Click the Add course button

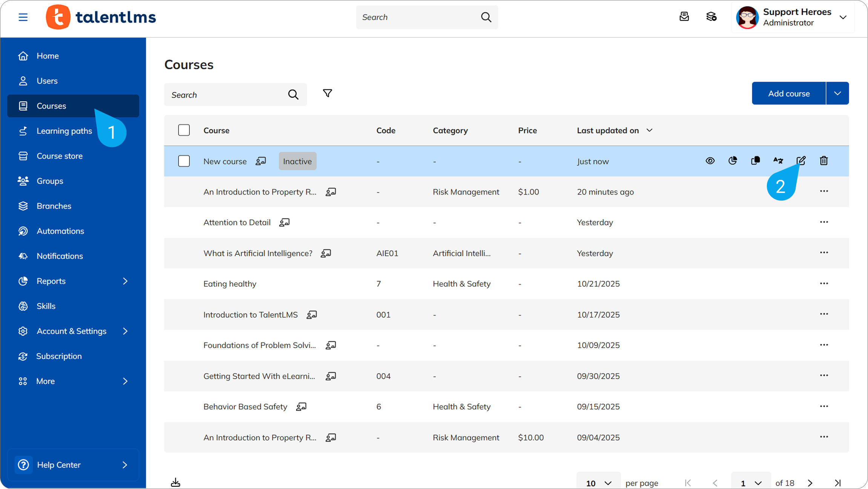click(x=789, y=94)
